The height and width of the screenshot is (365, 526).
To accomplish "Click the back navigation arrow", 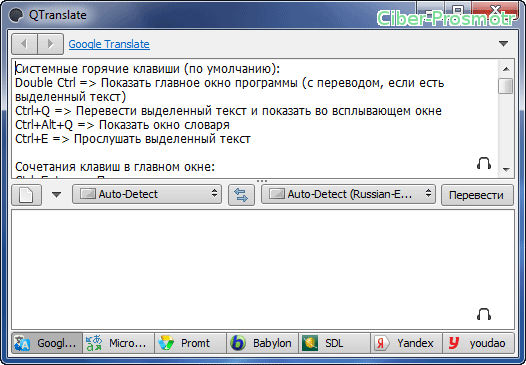I will tap(24, 44).
